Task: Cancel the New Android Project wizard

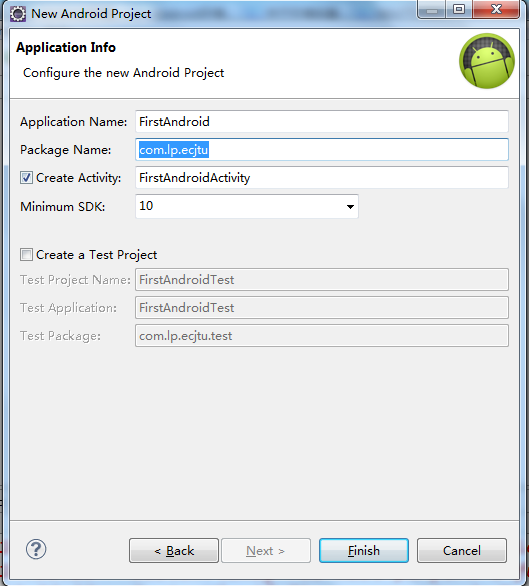Action: click(462, 550)
